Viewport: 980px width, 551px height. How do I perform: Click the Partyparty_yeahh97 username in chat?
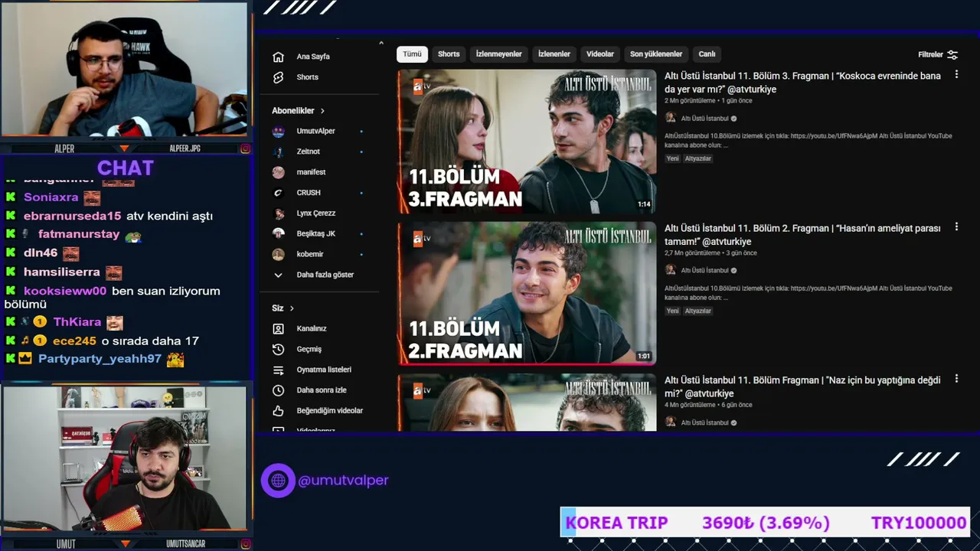[100, 359]
